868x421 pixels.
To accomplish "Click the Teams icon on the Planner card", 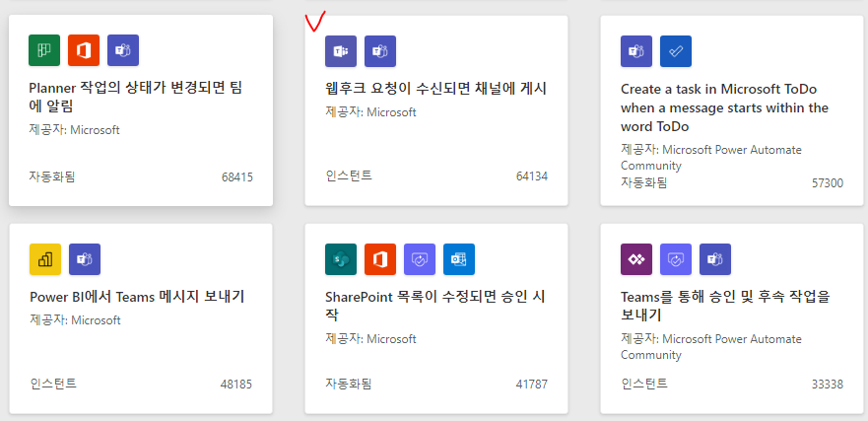I will tap(123, 50).
